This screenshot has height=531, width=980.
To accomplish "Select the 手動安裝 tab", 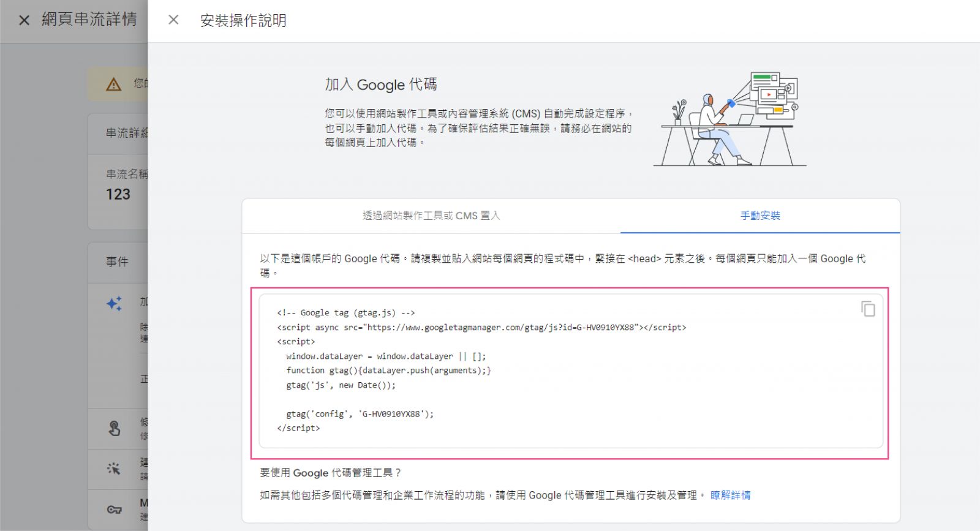I will [x=760, y=216].
